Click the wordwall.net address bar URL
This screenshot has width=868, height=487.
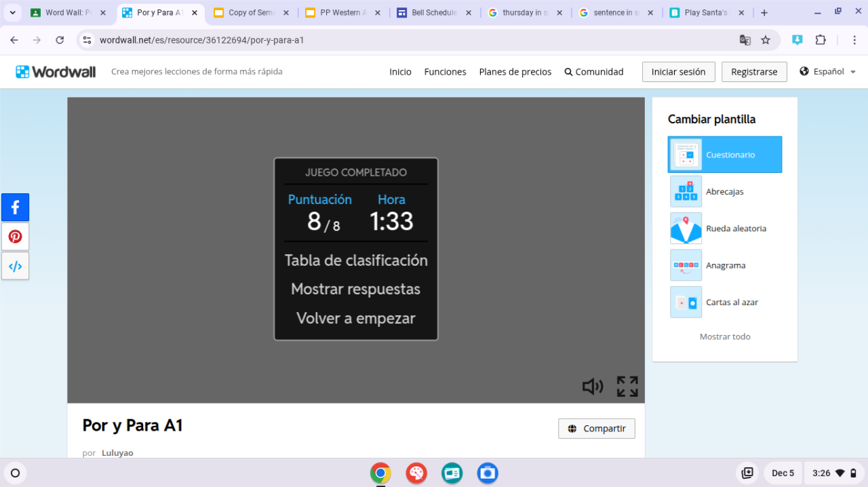201,40
